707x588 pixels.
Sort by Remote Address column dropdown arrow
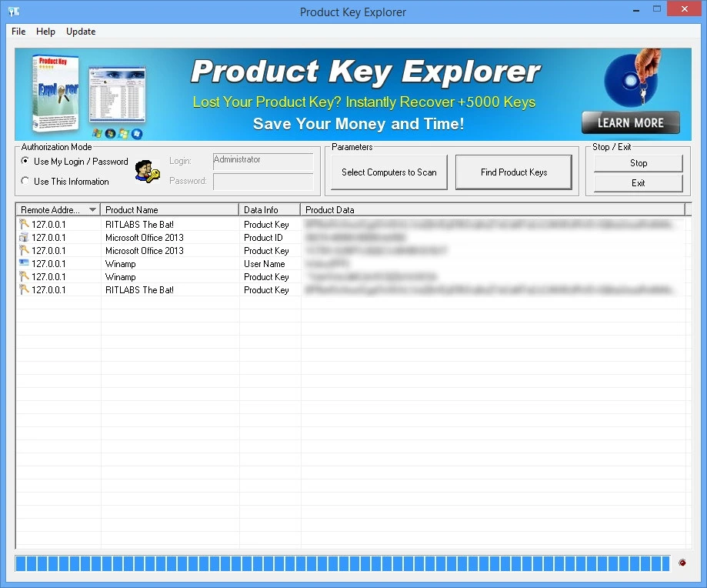point(92,209)
